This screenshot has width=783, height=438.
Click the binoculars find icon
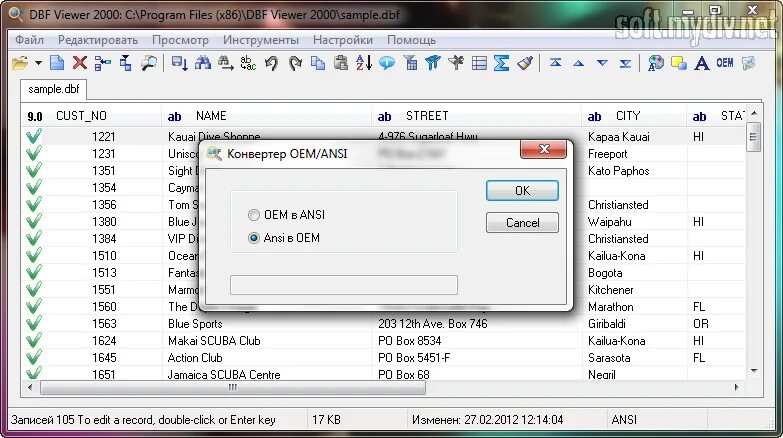(203, 63)
